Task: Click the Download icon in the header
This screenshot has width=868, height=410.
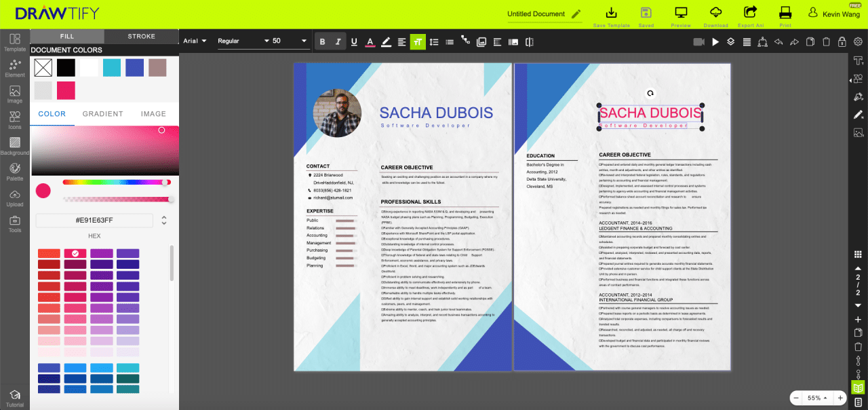Action: [715, 14]
